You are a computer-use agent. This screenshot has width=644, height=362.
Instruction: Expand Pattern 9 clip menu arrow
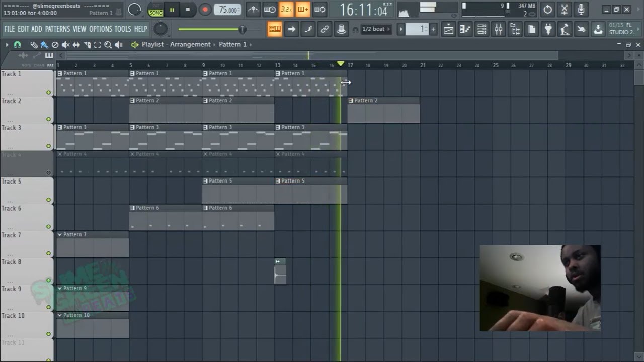(60, 289)
